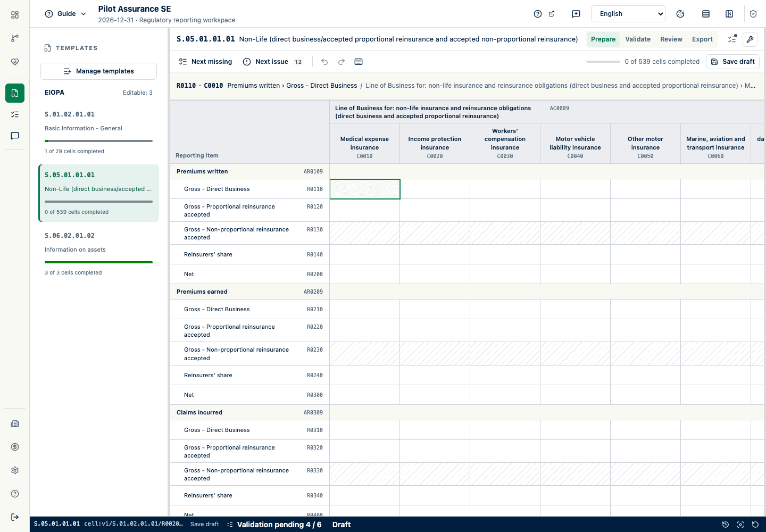
Task: Open the English language dropdown
Action: click(628, 14)
